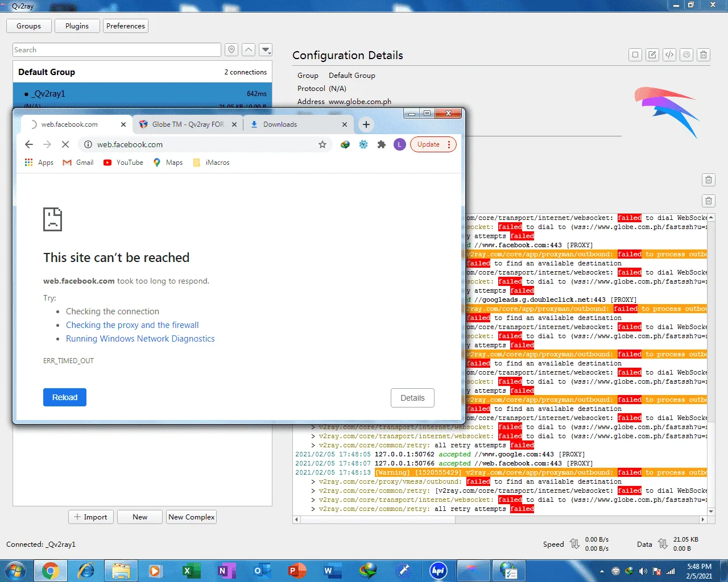View site information icon in address bar
This screenshot has width=728, height=582.
[88, 144]
